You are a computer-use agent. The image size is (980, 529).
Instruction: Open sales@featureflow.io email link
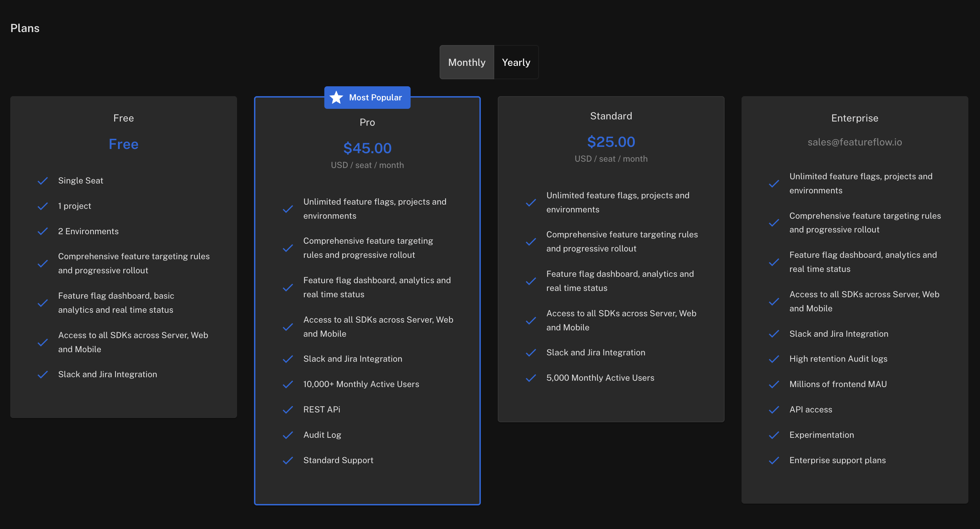855,142
